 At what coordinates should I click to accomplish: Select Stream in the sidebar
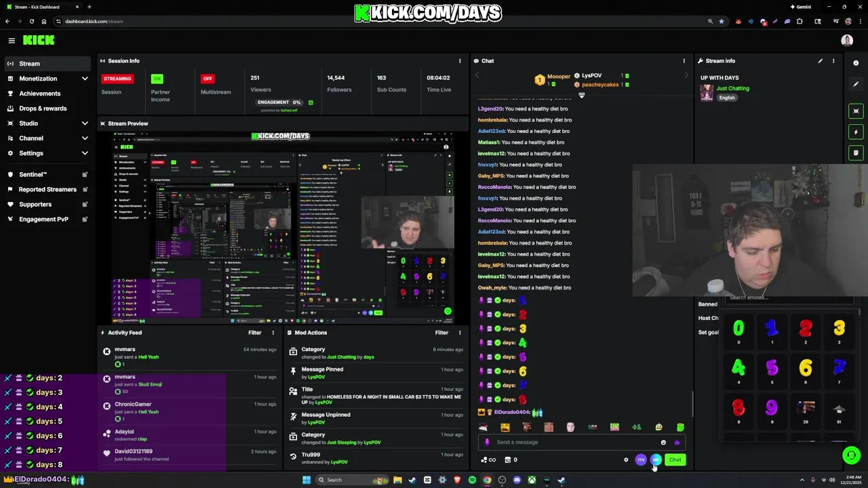(x=47, y=64)
